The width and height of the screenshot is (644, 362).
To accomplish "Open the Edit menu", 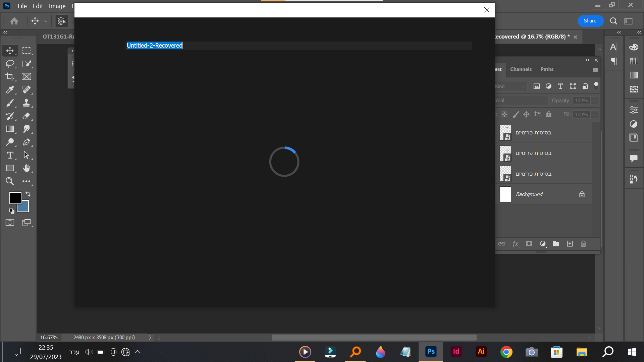I will [x=38, y=6].
